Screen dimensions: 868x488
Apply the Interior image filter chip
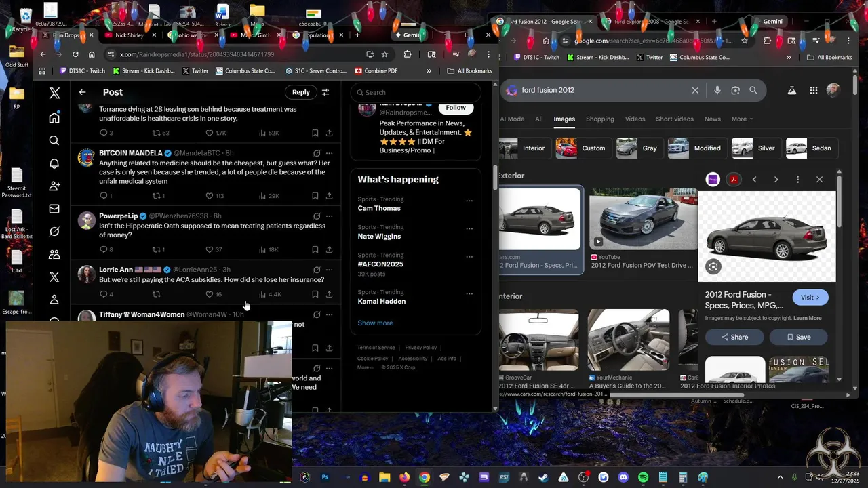(x=525, y=148)
